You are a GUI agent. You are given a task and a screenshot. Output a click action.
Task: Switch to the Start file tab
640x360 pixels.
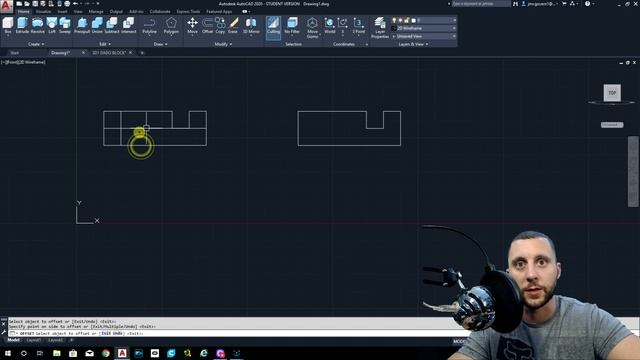click(x=15, y=53)
